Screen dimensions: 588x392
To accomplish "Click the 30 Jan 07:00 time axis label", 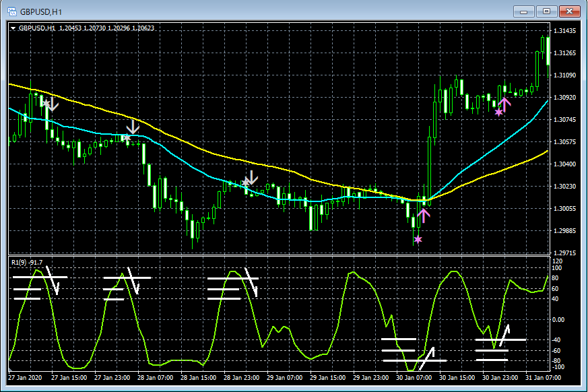I will [414, 377].
